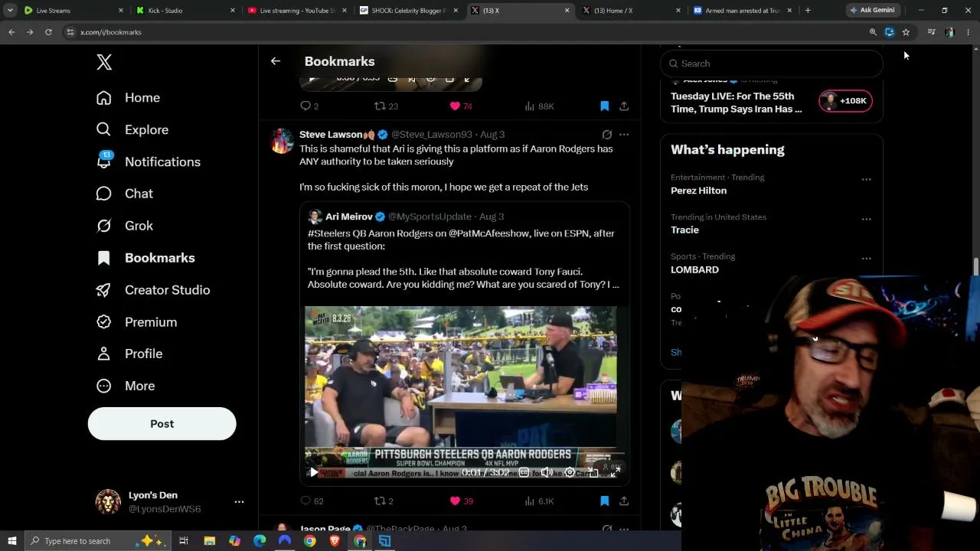Open Grok in X sidebar
The height and width of the screenshot is (551, 980).
(x=124, y=226)
